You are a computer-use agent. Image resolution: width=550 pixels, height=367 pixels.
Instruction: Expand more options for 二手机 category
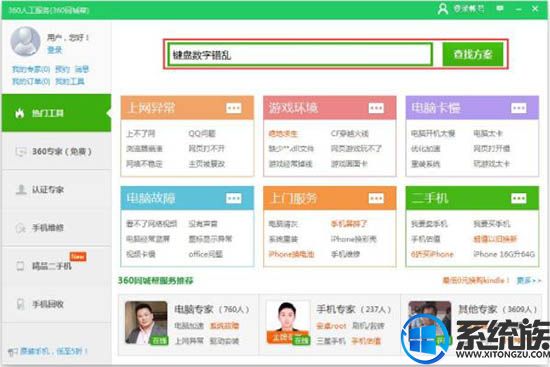pos(518,199)
